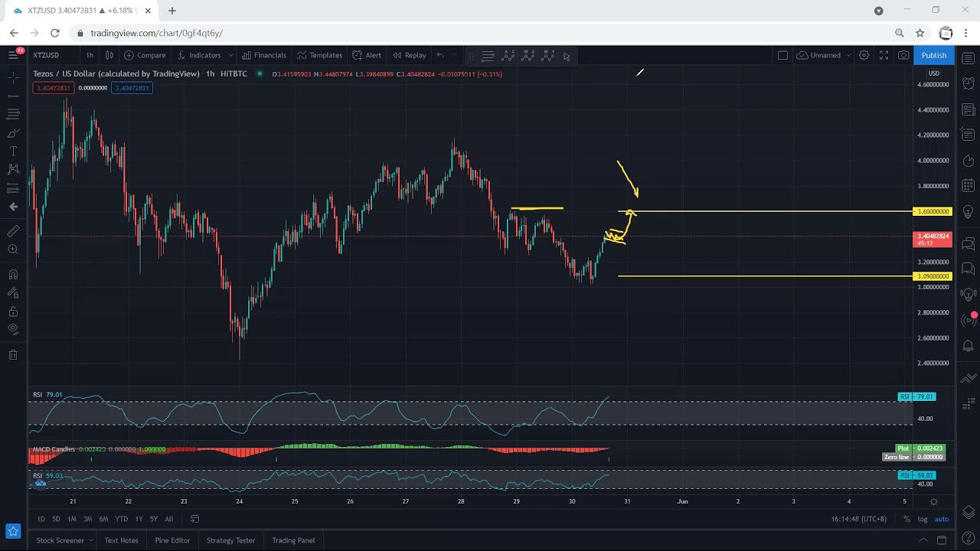The width and height of the screenshot is (980, 551).
Task: Toggle log scale
Action: pyautogui.click(x=923, y=519)
